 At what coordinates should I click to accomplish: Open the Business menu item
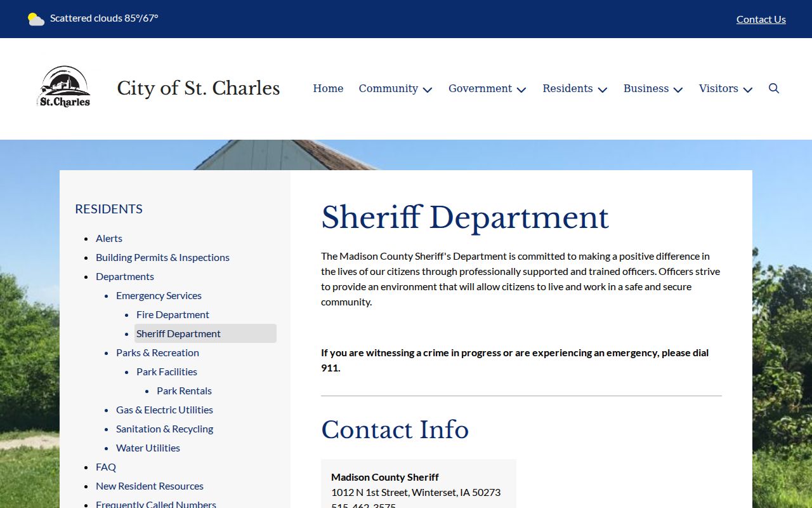pos(646,88)
